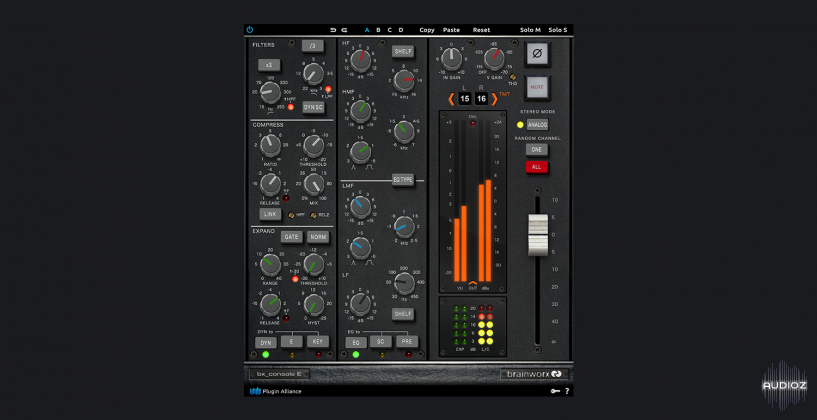The image size is (817, 420).
Task: Toggle the ANALOG stereo mode button
Action: 537,125
